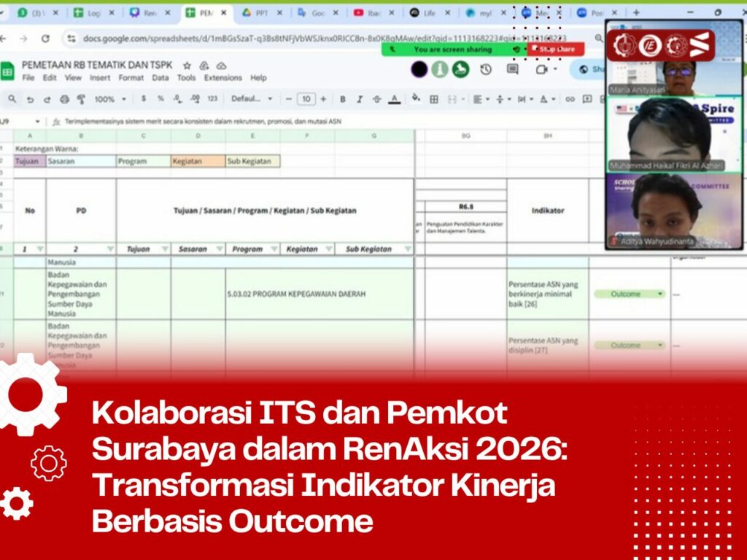Open filter for Sub Kegiatan column
Screen dimensions: 747x560
(408, 249)
